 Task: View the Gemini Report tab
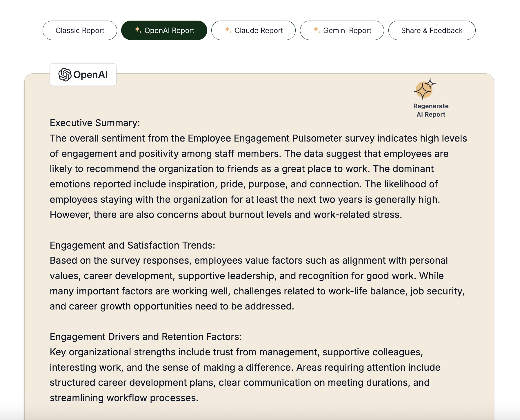pyautogui.click(x=347, y=30)
